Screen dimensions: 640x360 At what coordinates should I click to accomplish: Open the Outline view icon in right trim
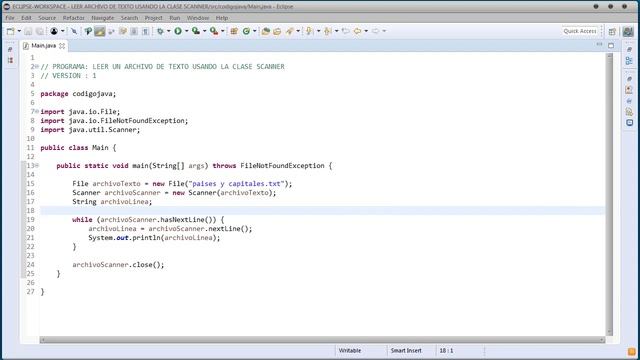point(629,61)
